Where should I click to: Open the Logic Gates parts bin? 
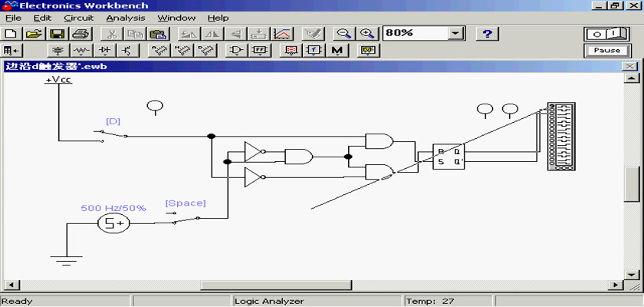[236, 51]
